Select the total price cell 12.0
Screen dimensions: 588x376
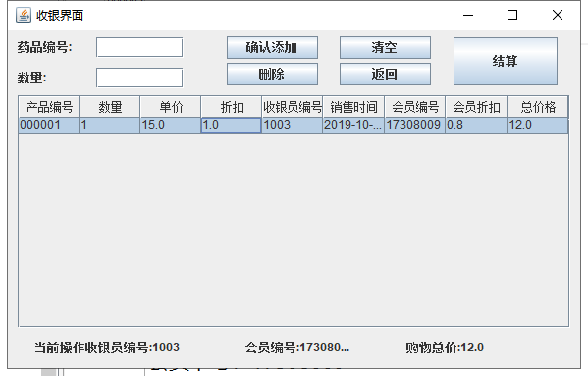538,125
